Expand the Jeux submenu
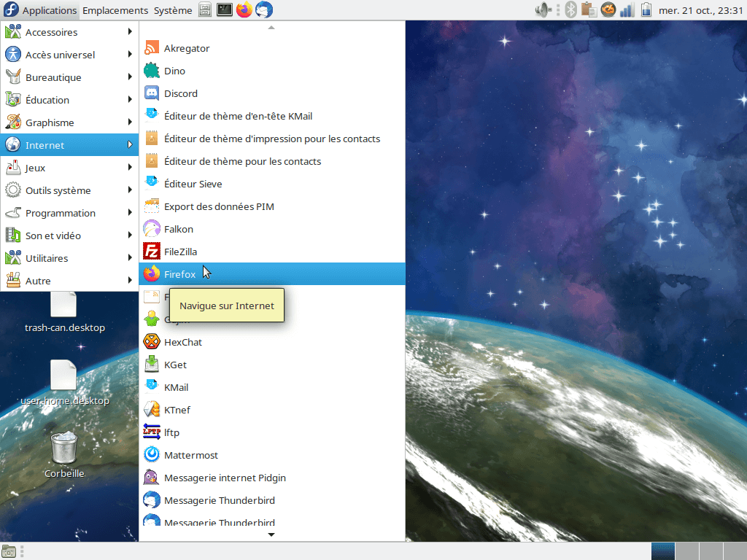 coord(69,168)
